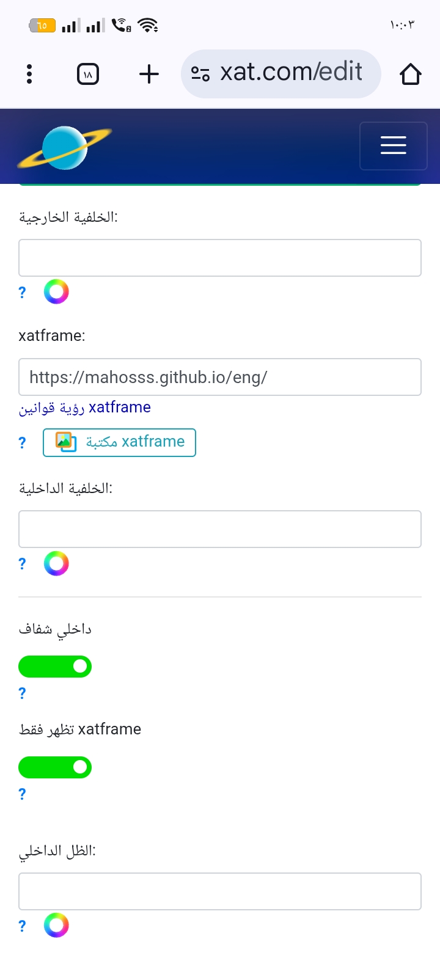Tap the xat.com/edit address bar
440x980 pixels.
[x=291, y=73]
